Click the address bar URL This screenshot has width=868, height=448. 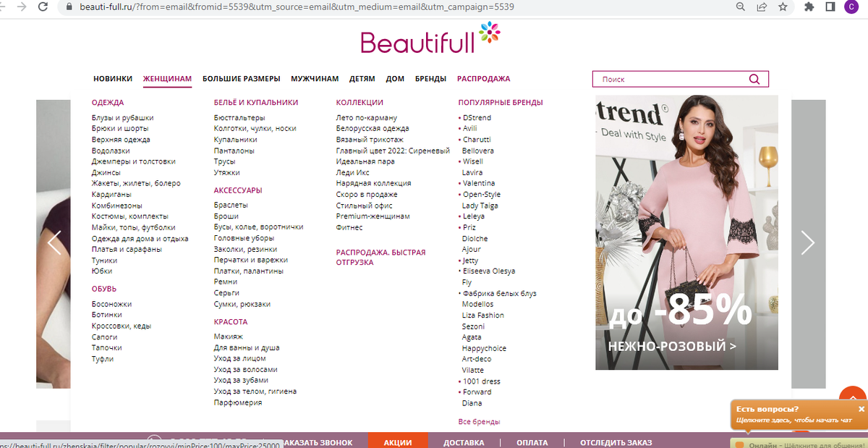coord(297,7)
